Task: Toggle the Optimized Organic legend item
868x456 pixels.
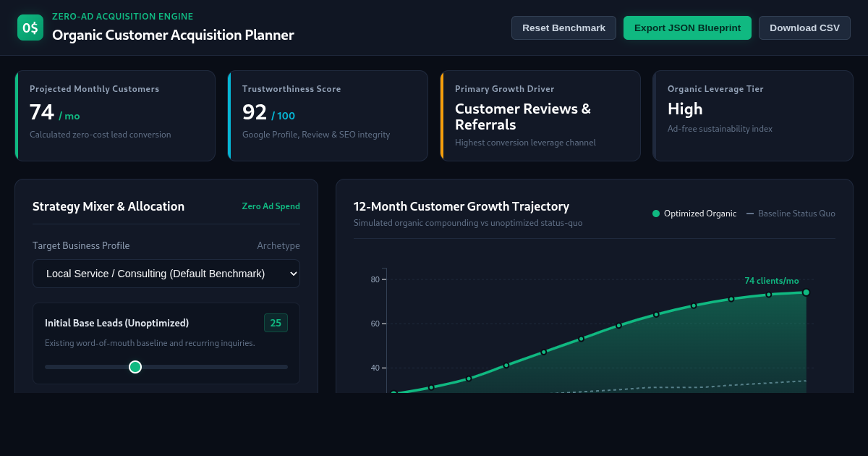Action: (x=694, y=214)
